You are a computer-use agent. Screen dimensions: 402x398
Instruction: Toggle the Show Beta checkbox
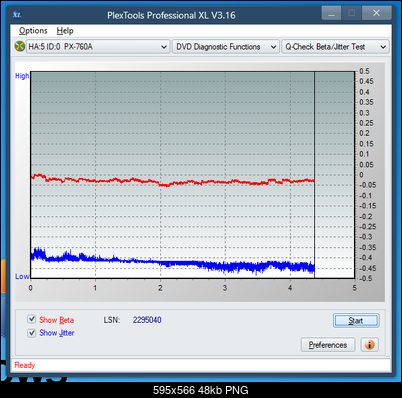pos(32,319)
